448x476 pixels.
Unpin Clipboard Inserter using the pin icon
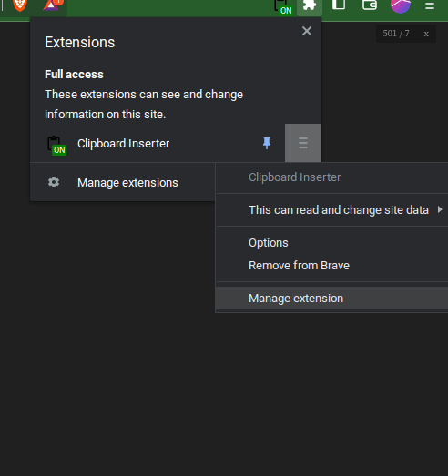(267, 143)
